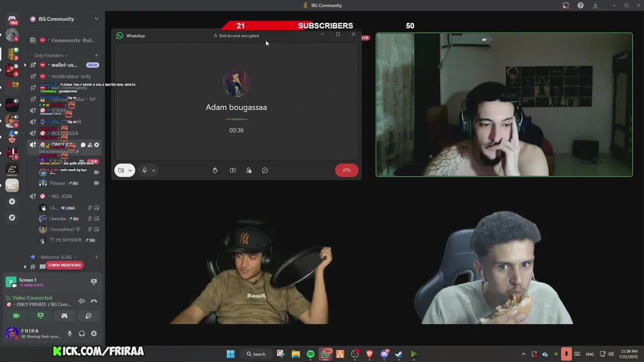Add channel to Welcome To BG category
Viewport: 644px width, 362px height.
(97, 257)
